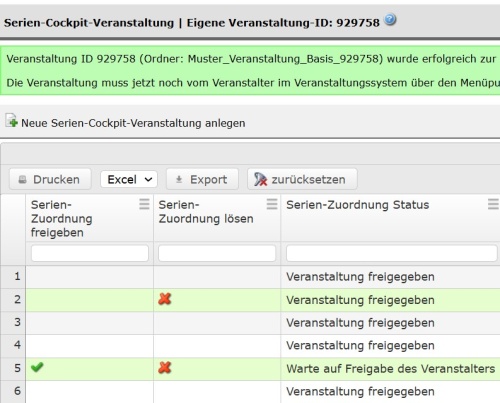Click filter field under Serien-Zuordnung freigeben
The width and height of the screenshot is (500, 403).
click(90, 253)
